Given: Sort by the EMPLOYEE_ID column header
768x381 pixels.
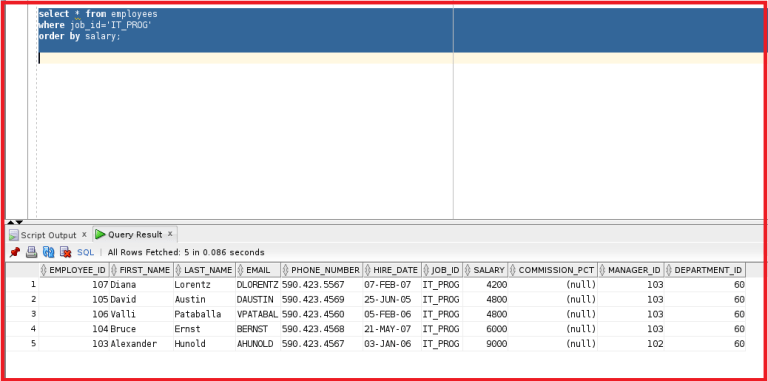Looking at the screenshot, I should coord(74,270).
